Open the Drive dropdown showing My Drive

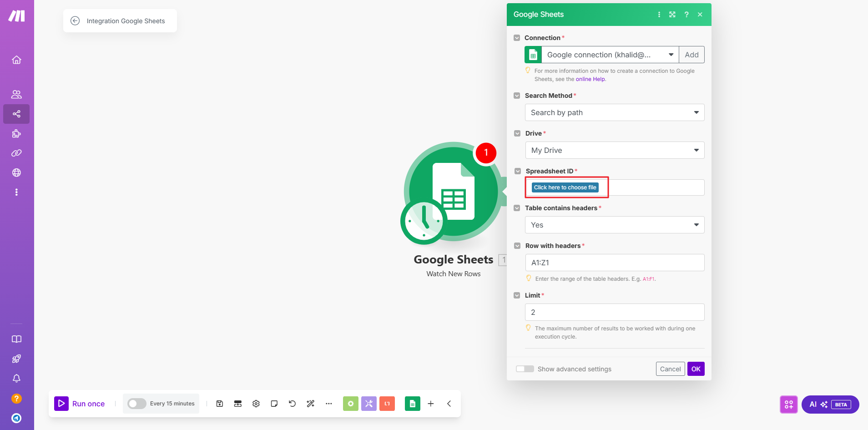tap(614, 150)
